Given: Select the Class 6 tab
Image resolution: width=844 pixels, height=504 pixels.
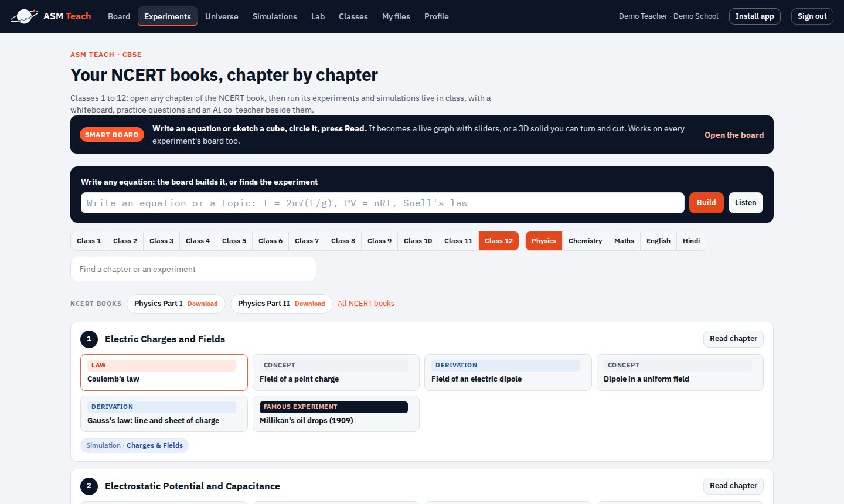Looking at the screenshot, I should (271, 241).
